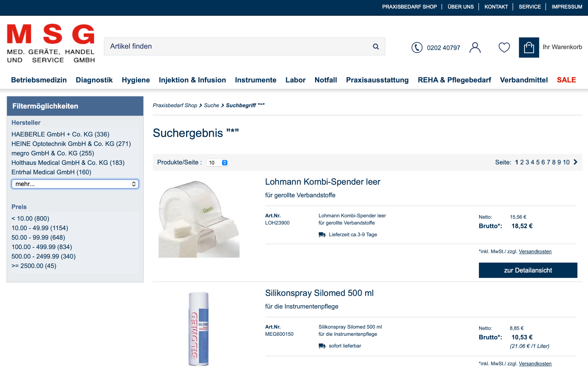Click delivery truck icon for Lohmann Kombi-Spender
The image size is (588, 368).
322,235
